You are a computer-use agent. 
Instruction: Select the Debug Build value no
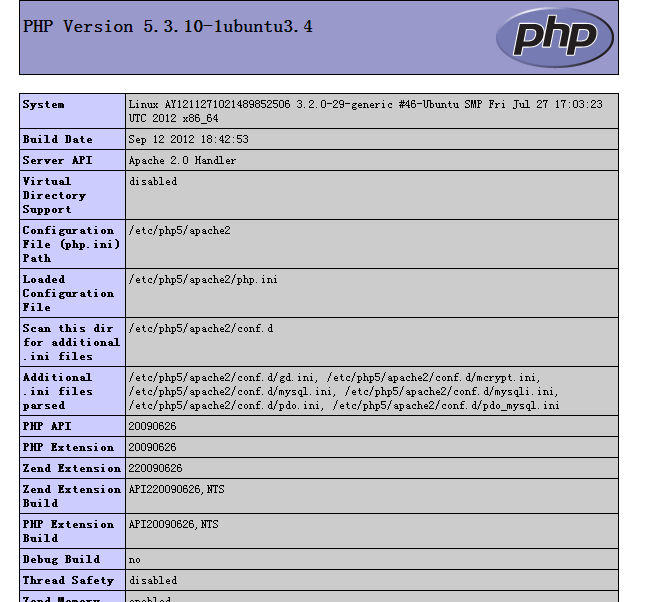pyautogui.click(x=135, y=560)
